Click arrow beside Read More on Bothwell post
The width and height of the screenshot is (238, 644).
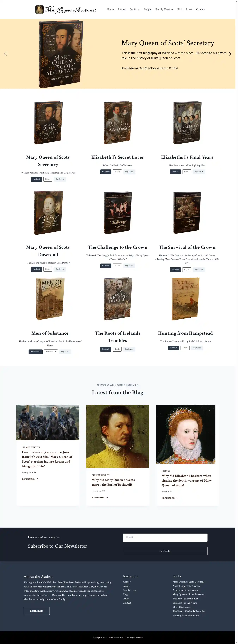(107, 497)
